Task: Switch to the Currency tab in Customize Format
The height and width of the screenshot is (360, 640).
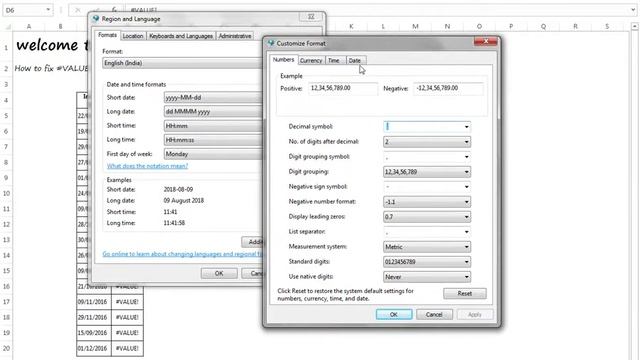Action: (311, 60)
